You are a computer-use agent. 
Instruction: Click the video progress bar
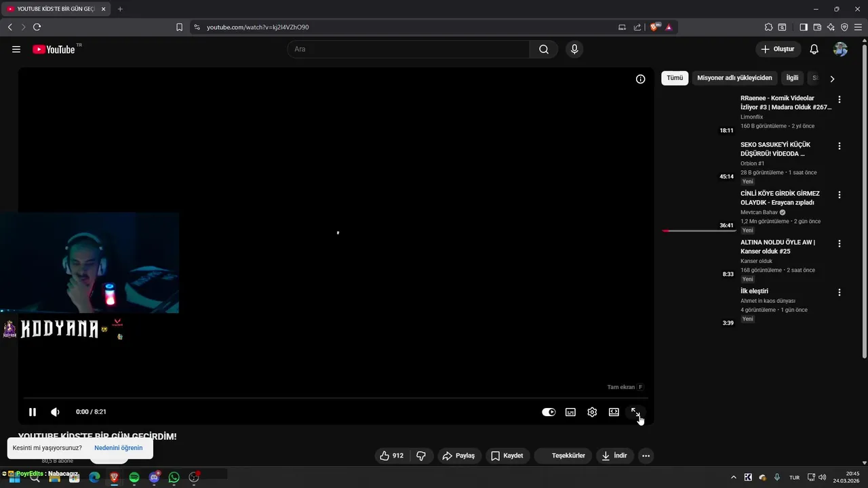(x=336, y=398)
